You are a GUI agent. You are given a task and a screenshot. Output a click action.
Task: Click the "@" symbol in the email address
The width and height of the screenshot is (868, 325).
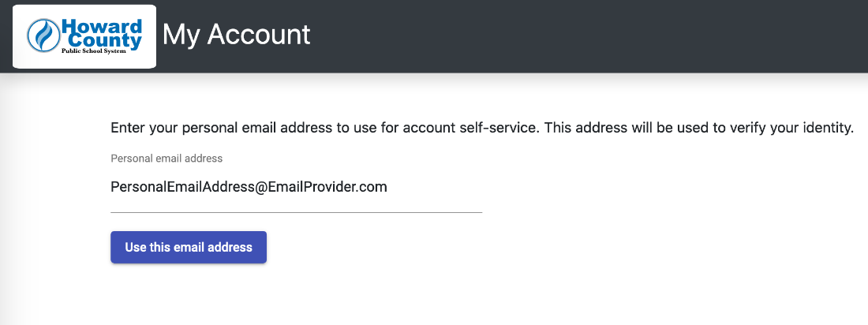[259, 188]
